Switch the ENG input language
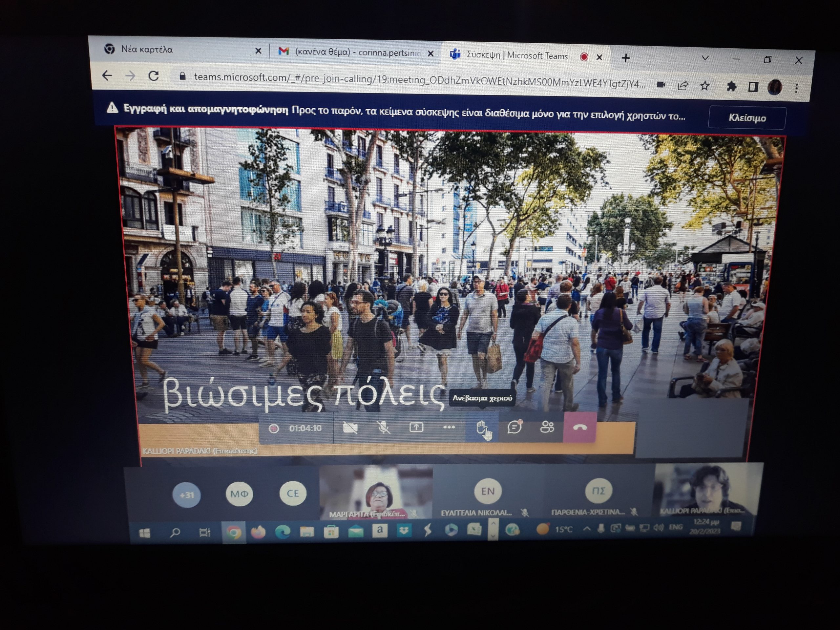 tap(676, 527)
